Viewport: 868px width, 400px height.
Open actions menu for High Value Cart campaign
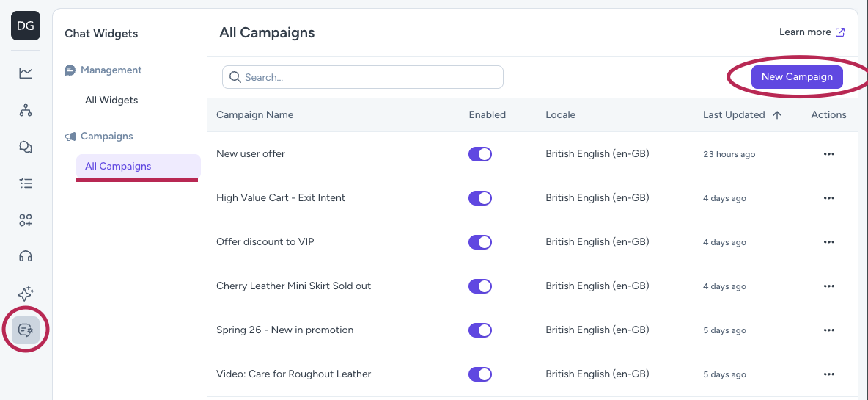click(x=829, y=198)
